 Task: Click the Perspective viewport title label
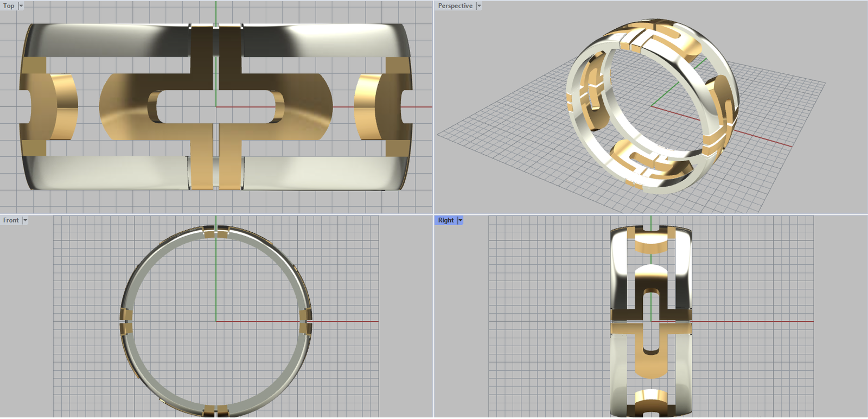click(455, 6)
